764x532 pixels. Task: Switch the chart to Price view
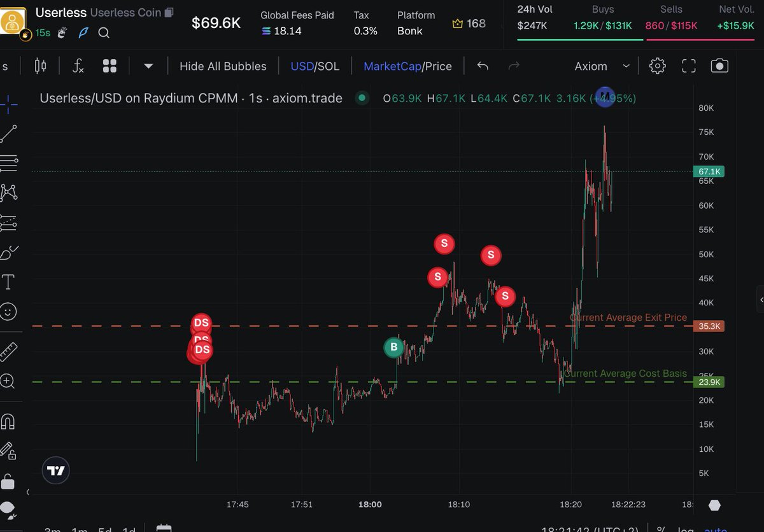439,66
